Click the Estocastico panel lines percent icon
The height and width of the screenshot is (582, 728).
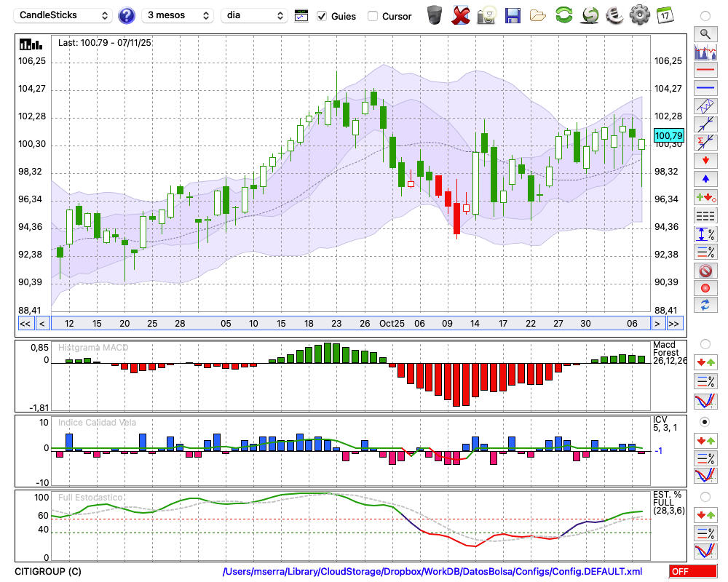click(x=705, y=533)
